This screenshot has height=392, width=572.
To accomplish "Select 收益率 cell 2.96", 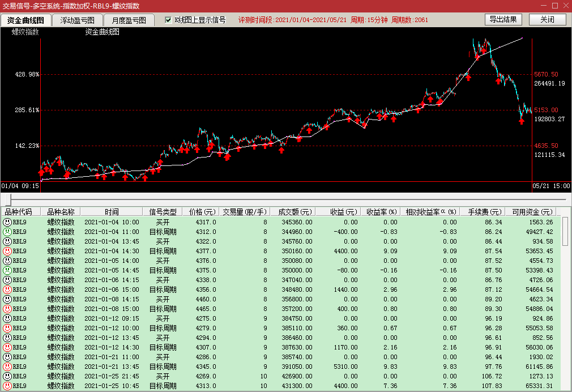I will tap(390, 289).
